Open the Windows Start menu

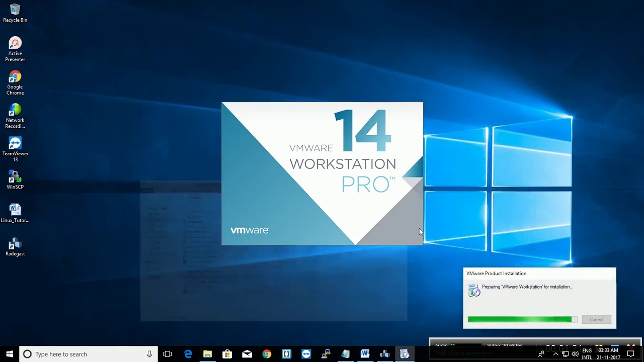point(10,354)
